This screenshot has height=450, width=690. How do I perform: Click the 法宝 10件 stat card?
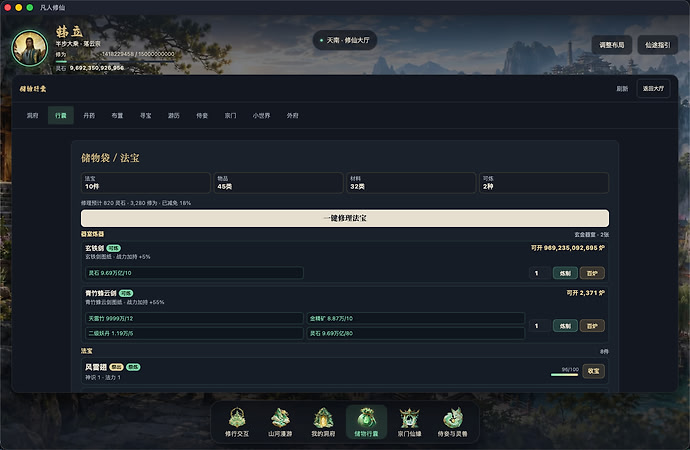[x=146, y=183]
